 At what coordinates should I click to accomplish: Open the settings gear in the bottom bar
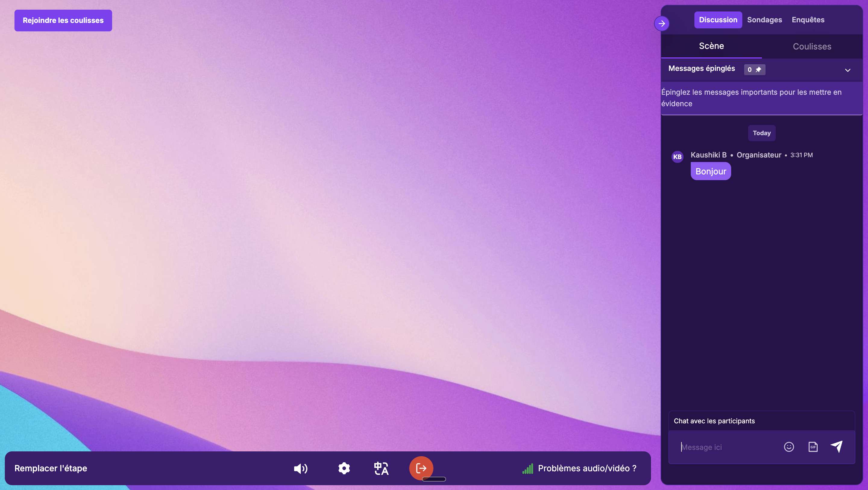tap(344, 468)
